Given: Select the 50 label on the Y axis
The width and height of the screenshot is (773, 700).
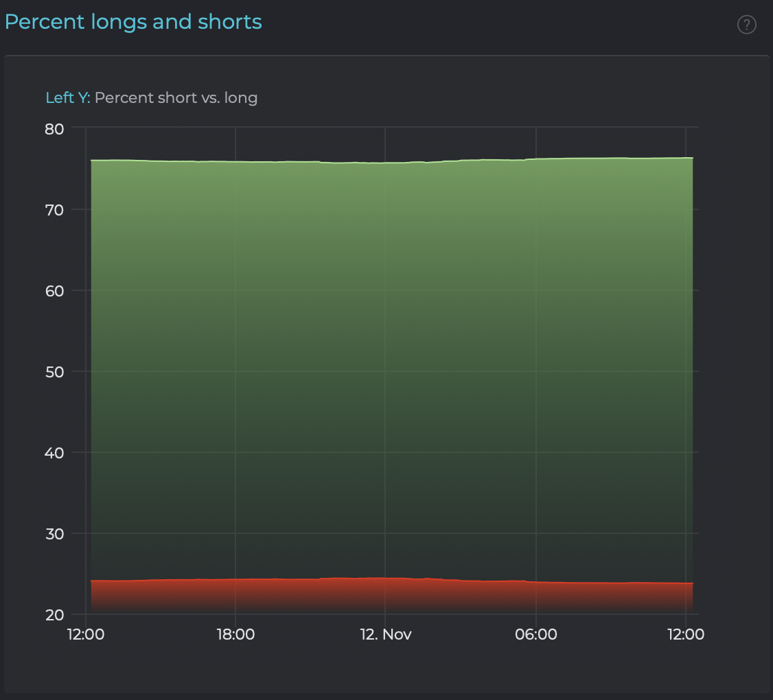Looking at the screenshot, I should [x=54, y=371].
